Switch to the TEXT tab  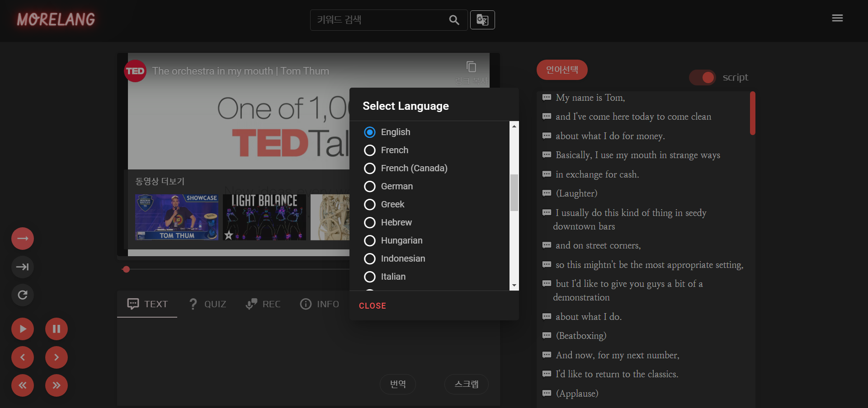(x=147, y=304)
